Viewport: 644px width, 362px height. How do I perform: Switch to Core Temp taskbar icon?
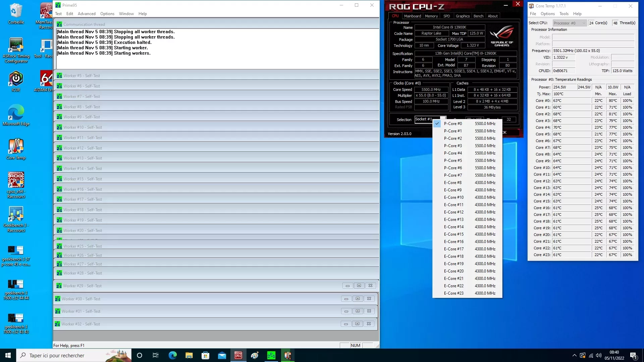(287, 355)
